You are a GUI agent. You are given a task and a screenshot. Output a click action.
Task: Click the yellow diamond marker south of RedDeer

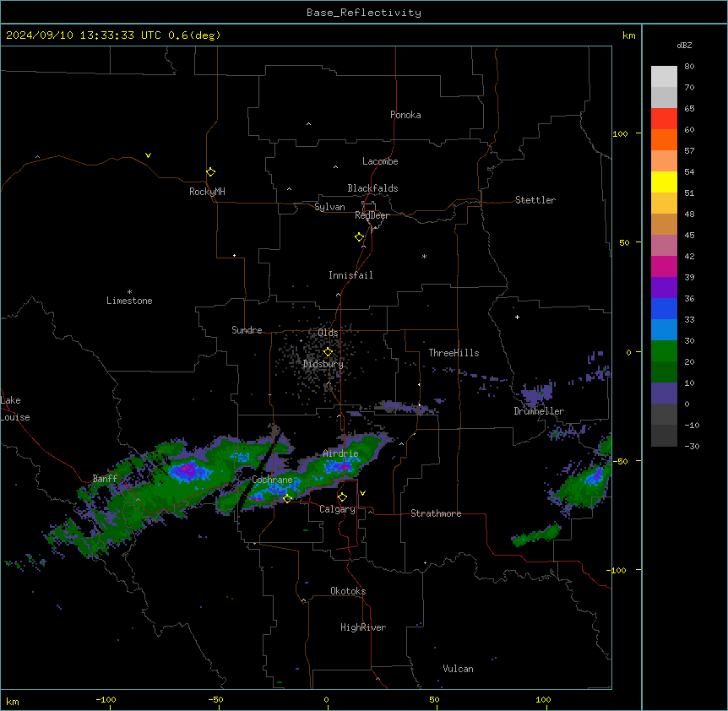(x=359, y=236)
